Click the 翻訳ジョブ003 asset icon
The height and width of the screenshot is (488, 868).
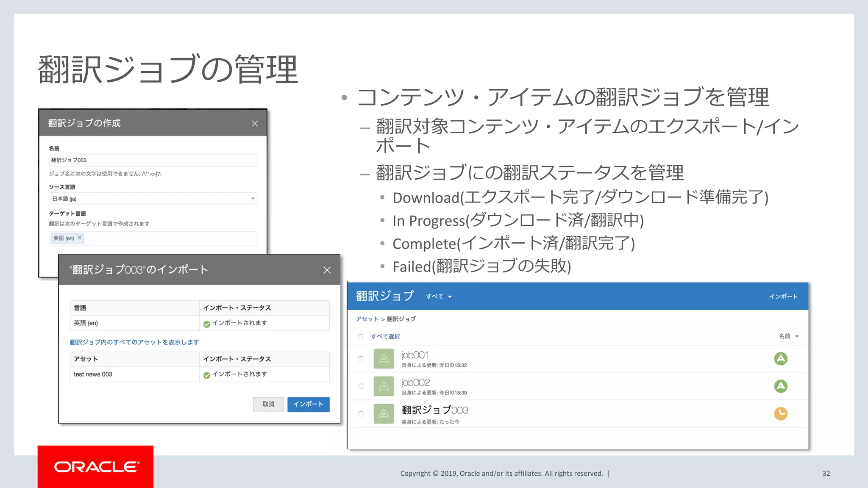pos(384,414)
